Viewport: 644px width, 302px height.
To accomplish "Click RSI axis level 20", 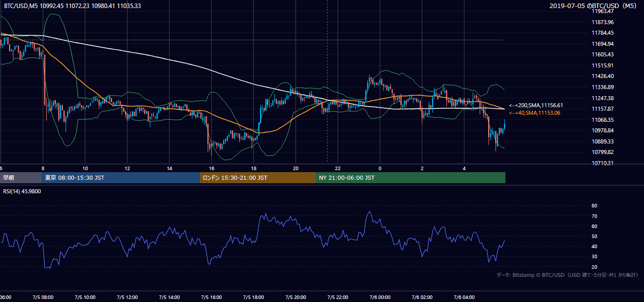I will click(x=595, y=267).
